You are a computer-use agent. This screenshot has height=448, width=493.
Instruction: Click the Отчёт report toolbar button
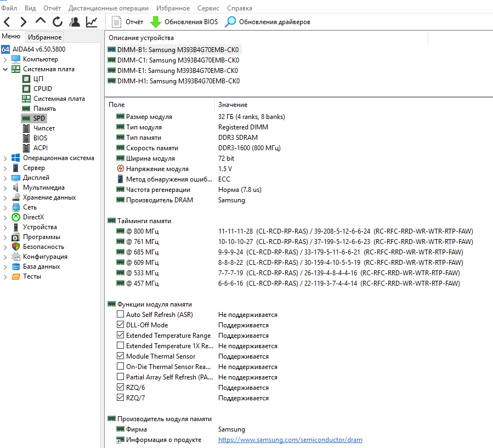click(127, 22)
